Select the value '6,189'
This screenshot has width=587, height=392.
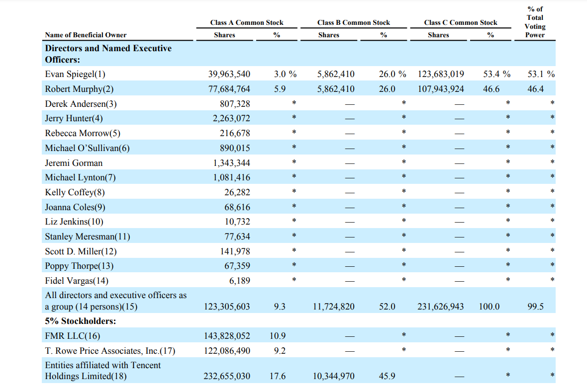point(240,281)
